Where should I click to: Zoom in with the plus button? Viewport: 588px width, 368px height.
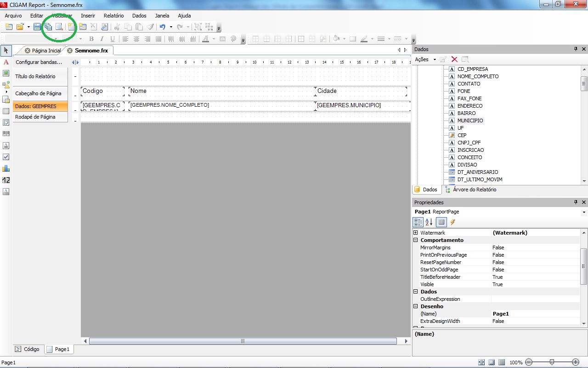pyautogui.click(x=576, y=362)
